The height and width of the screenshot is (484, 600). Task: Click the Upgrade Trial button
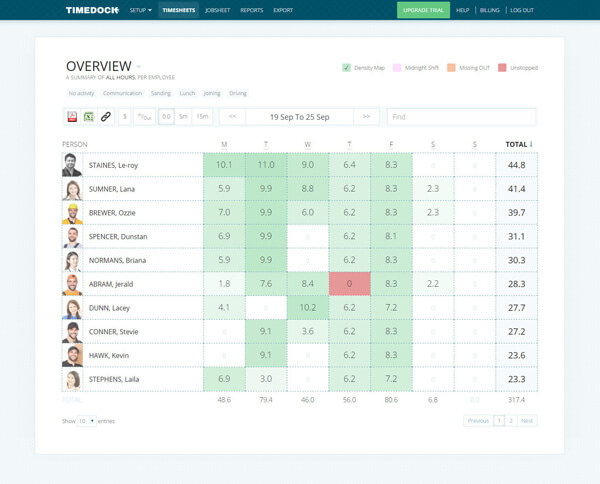pyautogui.click(x=423, y=10)
